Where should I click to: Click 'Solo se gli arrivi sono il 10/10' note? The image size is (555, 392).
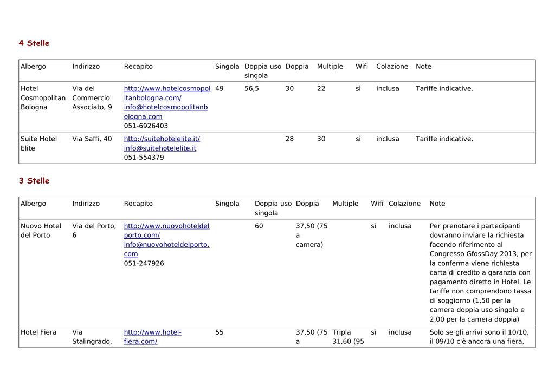pyautogui.click(x=479, y=337)
